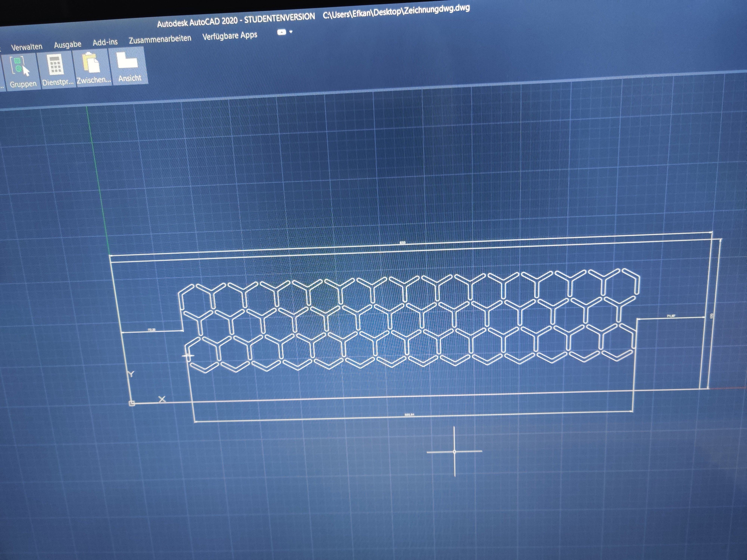747x560 pixels.
Task: Open the Verfügbare Apps ribbon tab
Action: (230, 35)
